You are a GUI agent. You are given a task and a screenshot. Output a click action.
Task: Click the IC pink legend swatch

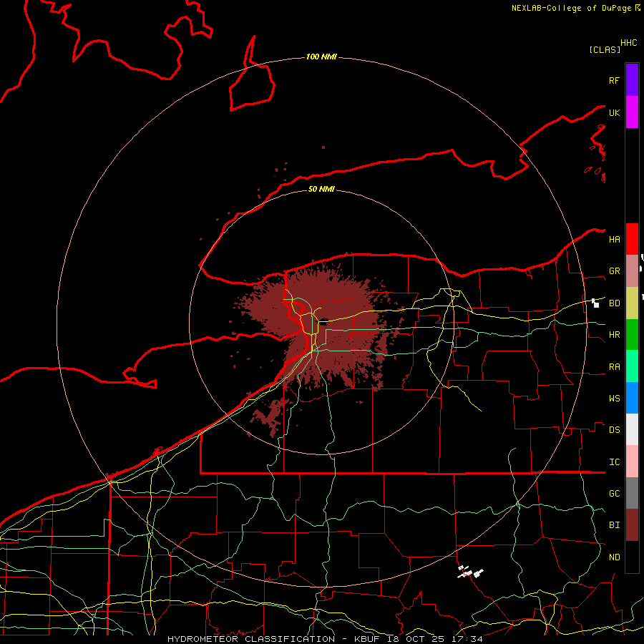[x=632, y=462]
